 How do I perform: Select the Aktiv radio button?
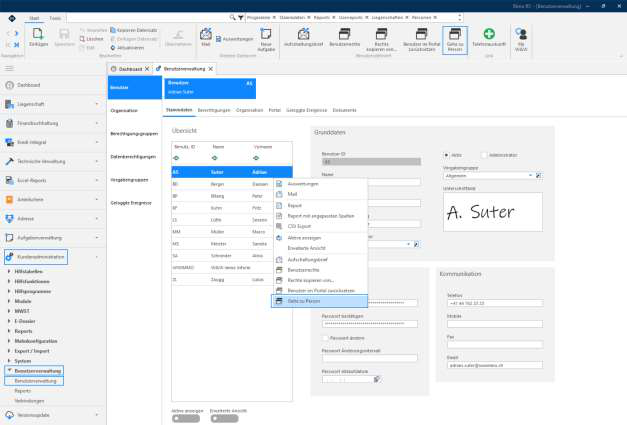pos(446,155)
